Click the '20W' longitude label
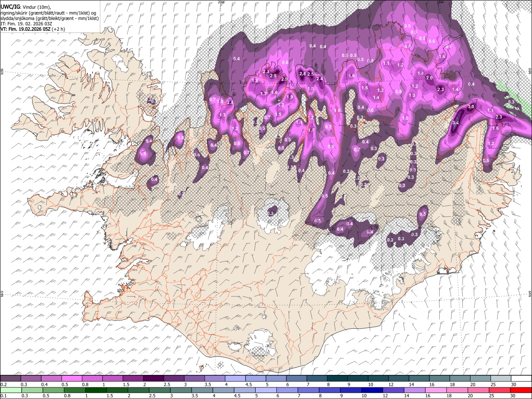Image resolution: width=532 pixels, height=399 pixels. coord(221,2)
